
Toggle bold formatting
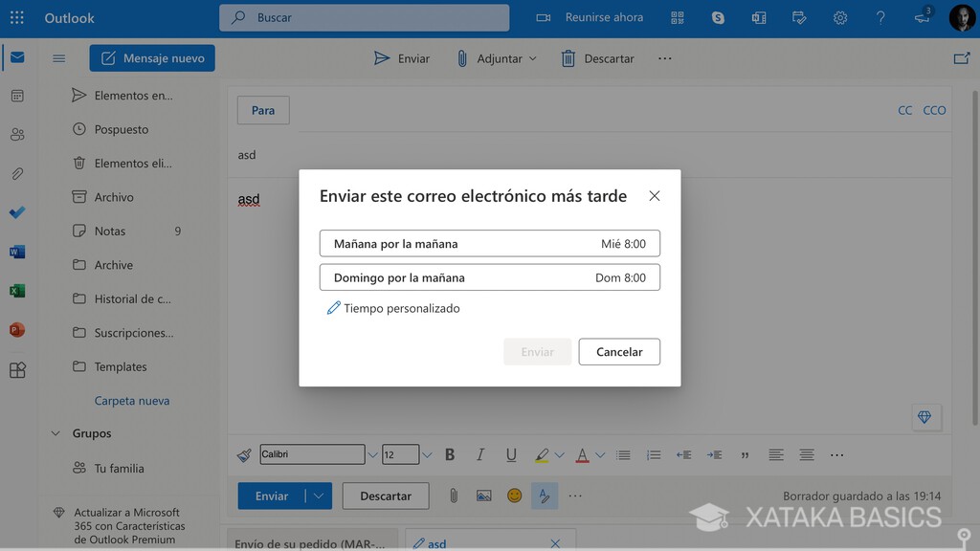pyautogui.click(x=450, y=454)
